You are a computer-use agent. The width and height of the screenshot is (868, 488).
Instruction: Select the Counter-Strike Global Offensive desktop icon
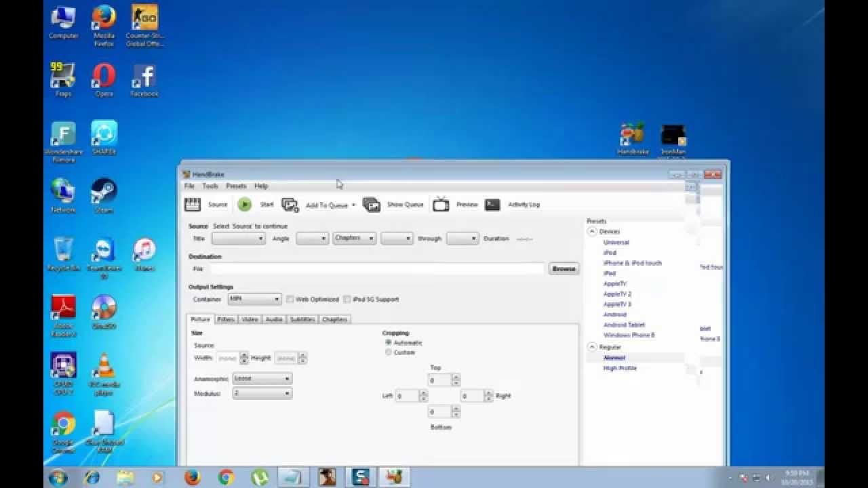click(x=144, y=26)
